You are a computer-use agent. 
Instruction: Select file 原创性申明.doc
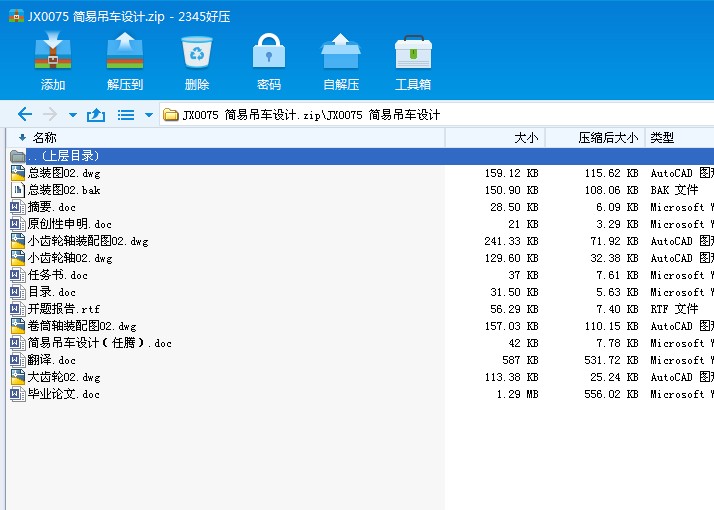[x=69, y=224]
